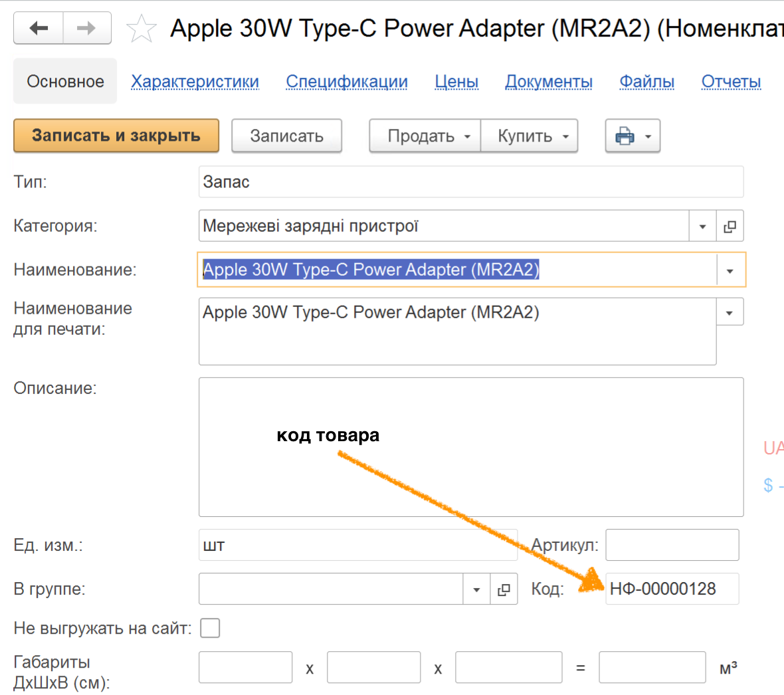Click the 'В группе' input field
Image resolution: width=784 pixels, height=695 pixels.
(331, 589)
